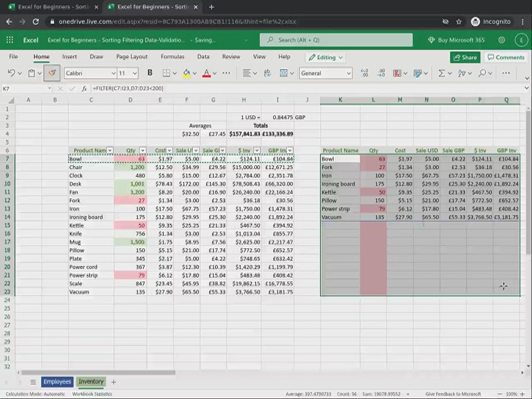Click the Borders icon
This screenshot has height=399, width=532.
pyautogui.click(x=166, y=73)
